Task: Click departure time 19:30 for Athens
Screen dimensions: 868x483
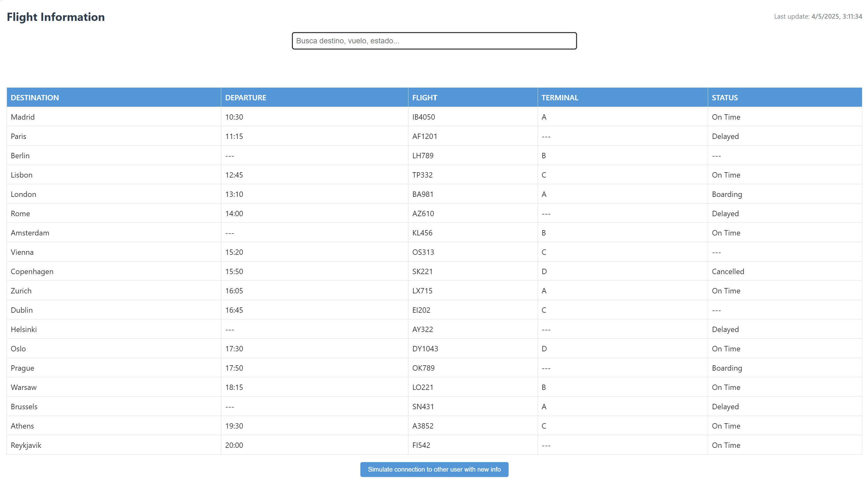Action: coord(234,426)
